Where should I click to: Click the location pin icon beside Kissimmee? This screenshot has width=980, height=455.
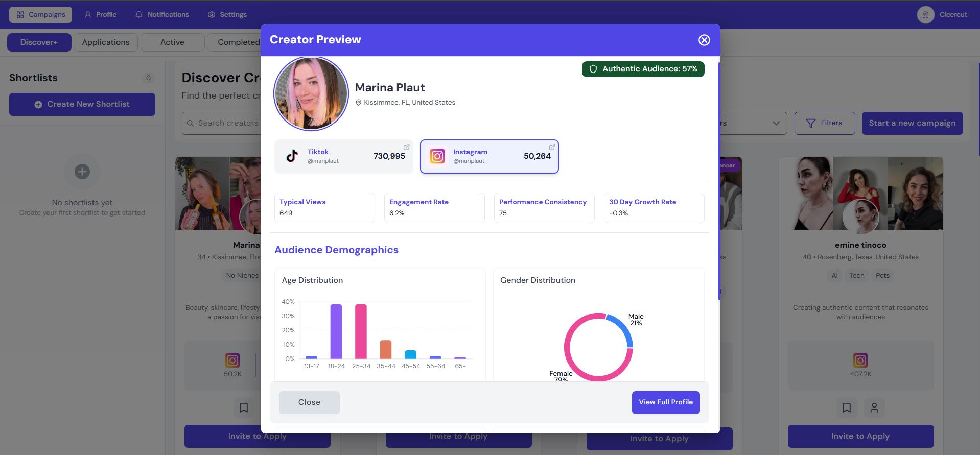(359, 103)
